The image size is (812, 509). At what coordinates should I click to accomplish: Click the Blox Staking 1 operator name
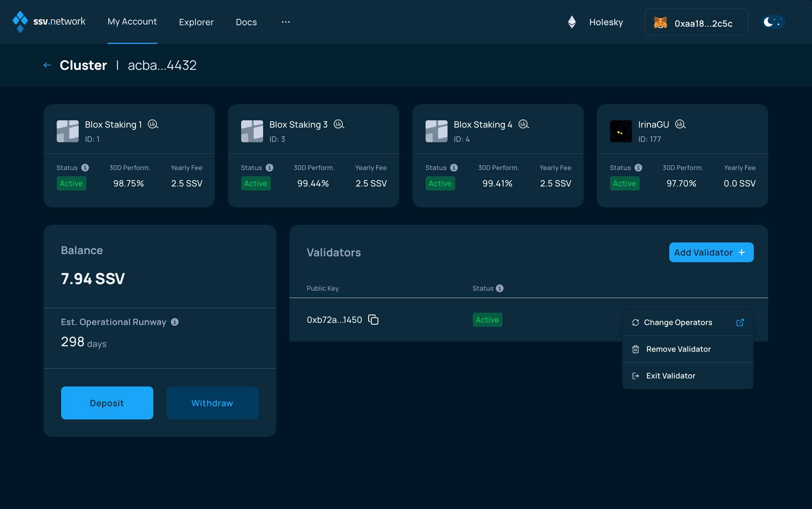tap(113, 124)
